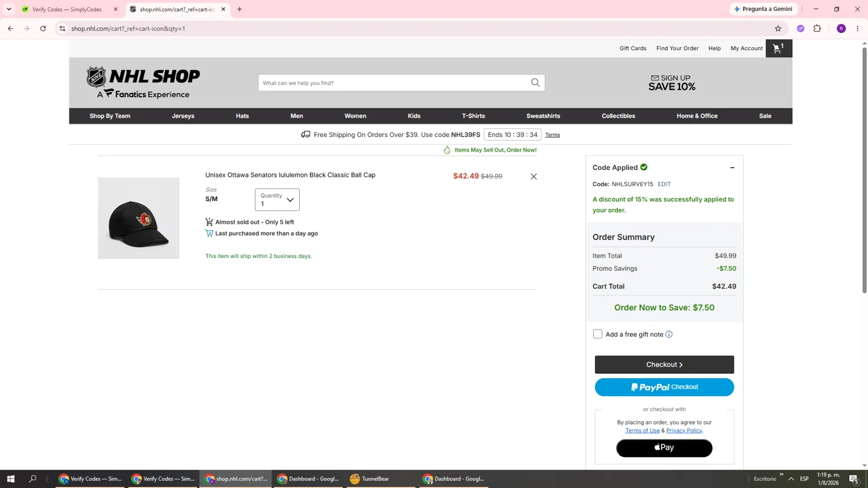Screen dimensions: 868x488
Task: Open the shopping cart icon
Action: 778,49
